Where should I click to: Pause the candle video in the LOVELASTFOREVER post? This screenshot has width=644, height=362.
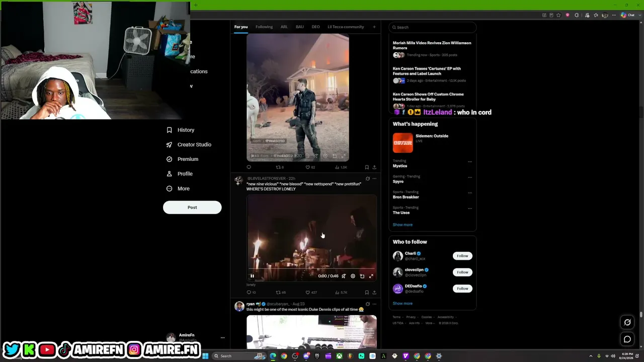click(x=252, y=276)
